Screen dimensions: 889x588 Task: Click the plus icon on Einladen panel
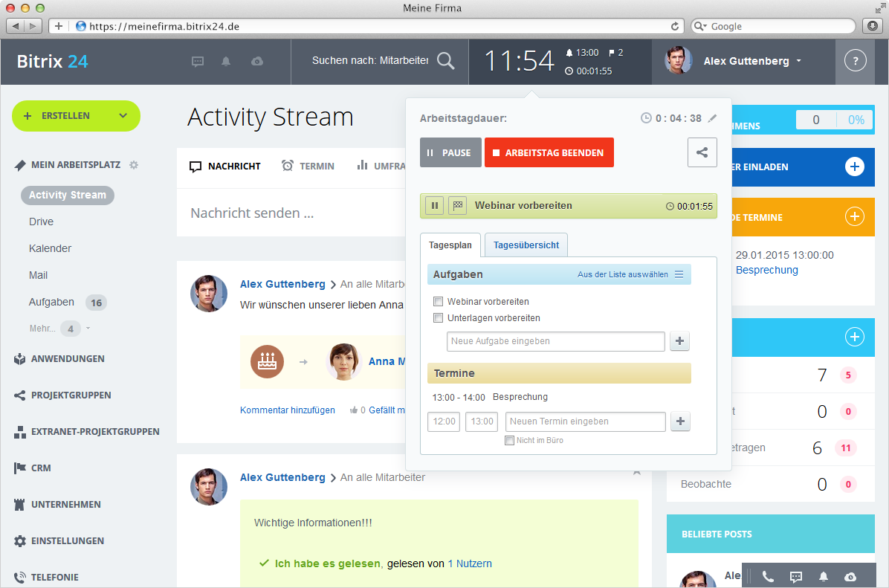pyautogui.click(x=854, y=167)
